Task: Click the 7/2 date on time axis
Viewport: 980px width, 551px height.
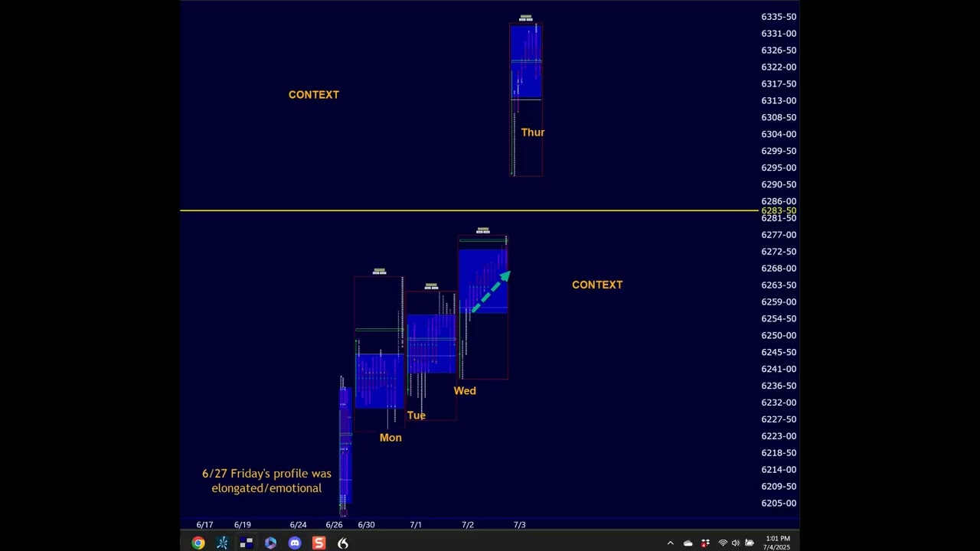Action: point(468,525)
